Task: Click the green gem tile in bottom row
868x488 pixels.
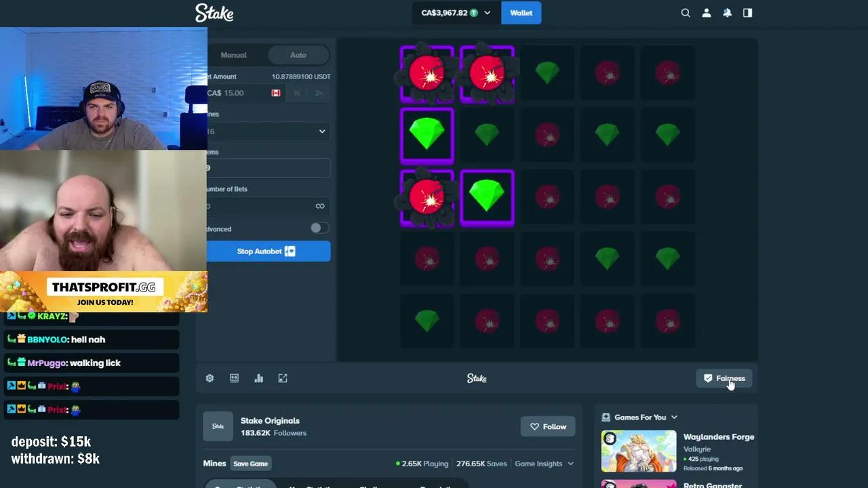Action: [x=427, y=321]
